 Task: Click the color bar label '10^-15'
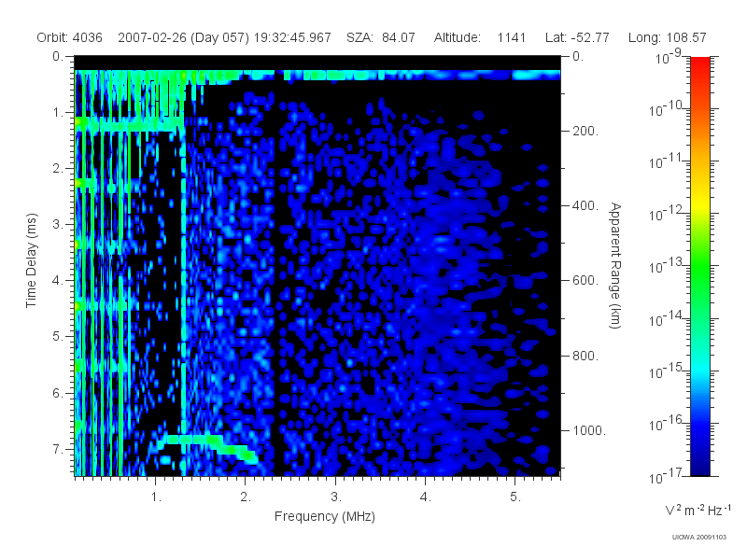pyautogui.click(x=668, y=371)
